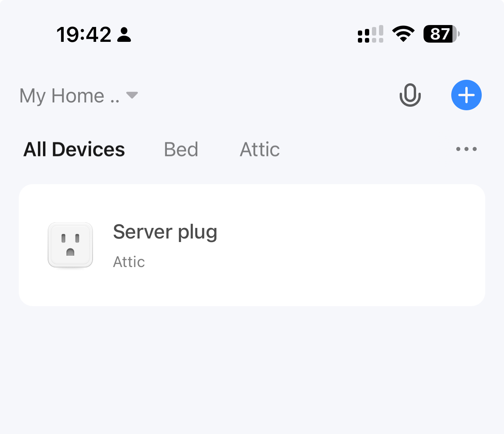
Task: Tap the Server plug outlet icon
Action: click(x=70, y=245)
